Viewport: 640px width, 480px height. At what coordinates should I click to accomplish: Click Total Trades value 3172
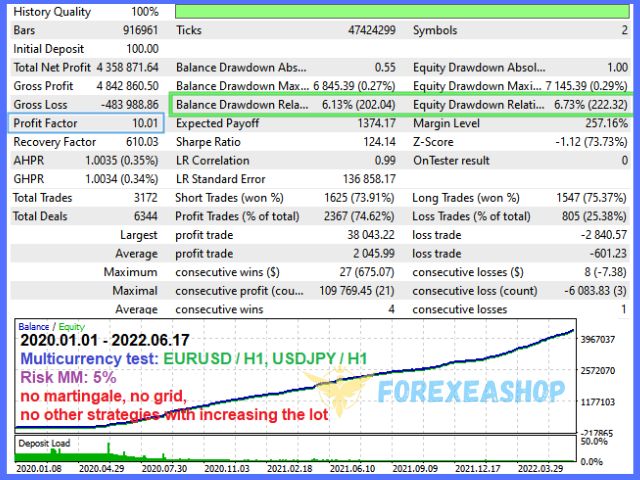coord(146,198)
